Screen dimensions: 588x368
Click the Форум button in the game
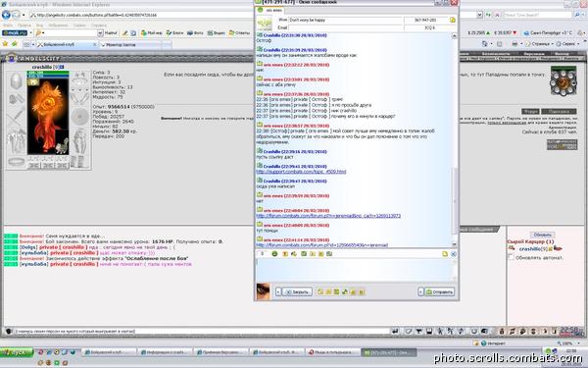click(530, 112)
